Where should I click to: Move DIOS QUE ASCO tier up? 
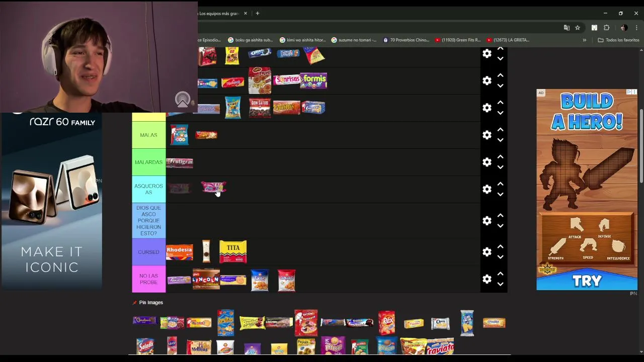(500, 215)
